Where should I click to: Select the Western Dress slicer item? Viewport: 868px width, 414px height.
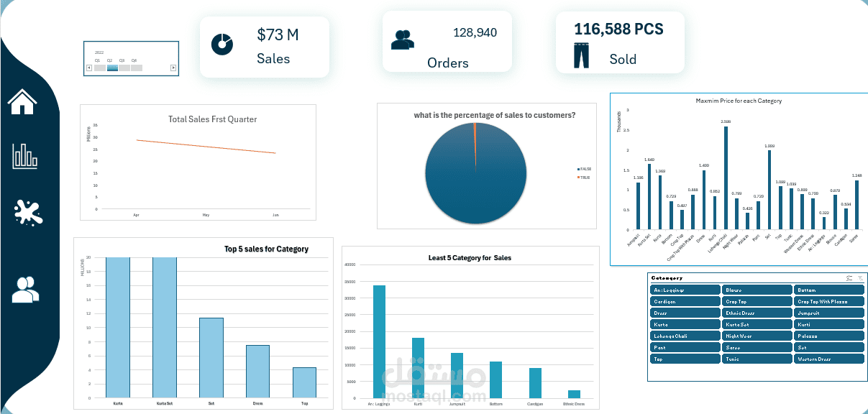(x=829, y=359)
